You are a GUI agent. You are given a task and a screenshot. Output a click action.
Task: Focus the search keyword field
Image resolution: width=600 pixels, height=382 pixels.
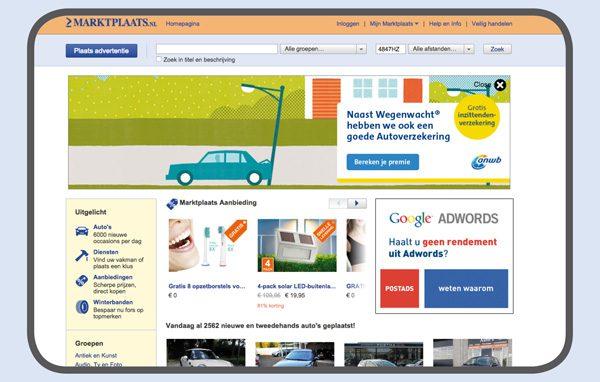click(x=217, y=49)
